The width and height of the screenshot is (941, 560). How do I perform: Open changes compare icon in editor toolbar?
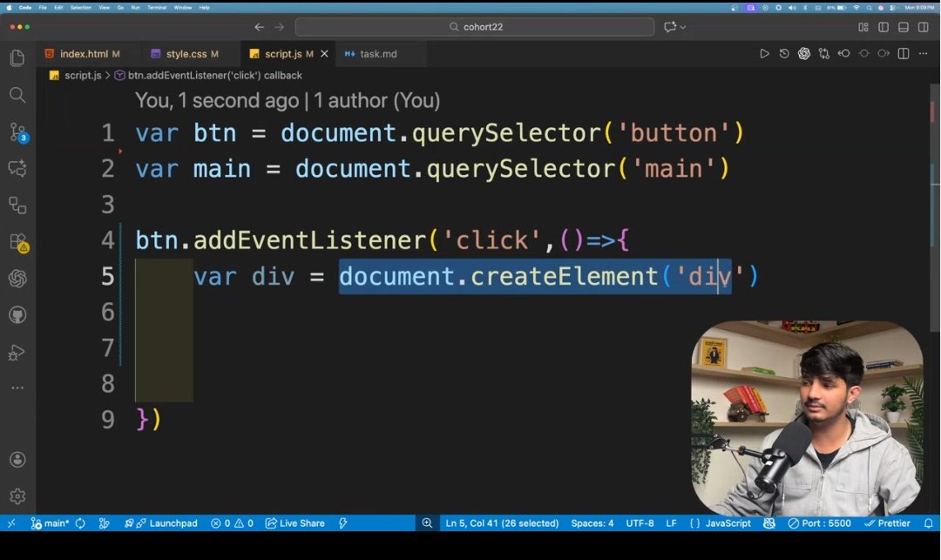(x=824, y=53)
